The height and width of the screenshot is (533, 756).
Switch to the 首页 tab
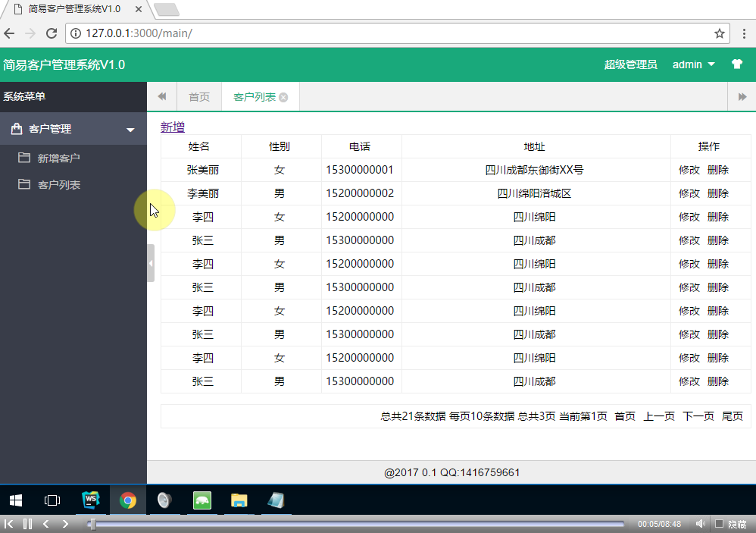click(x=198, y=96)
